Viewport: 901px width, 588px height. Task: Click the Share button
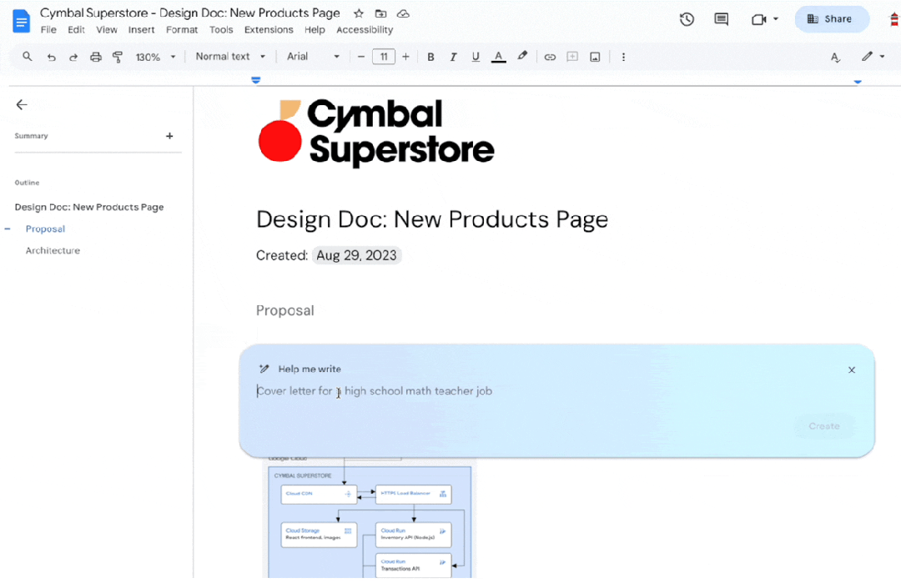coord(832,19)
